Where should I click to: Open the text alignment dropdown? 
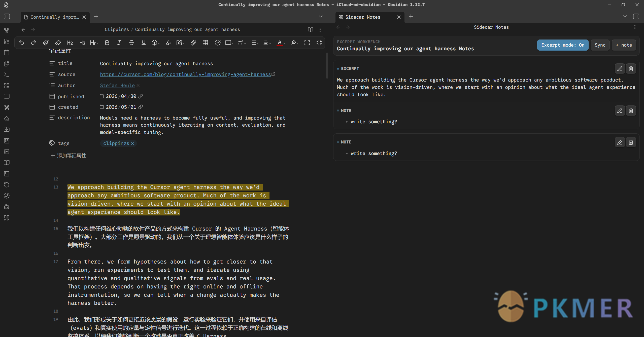[x=266, y=43]
